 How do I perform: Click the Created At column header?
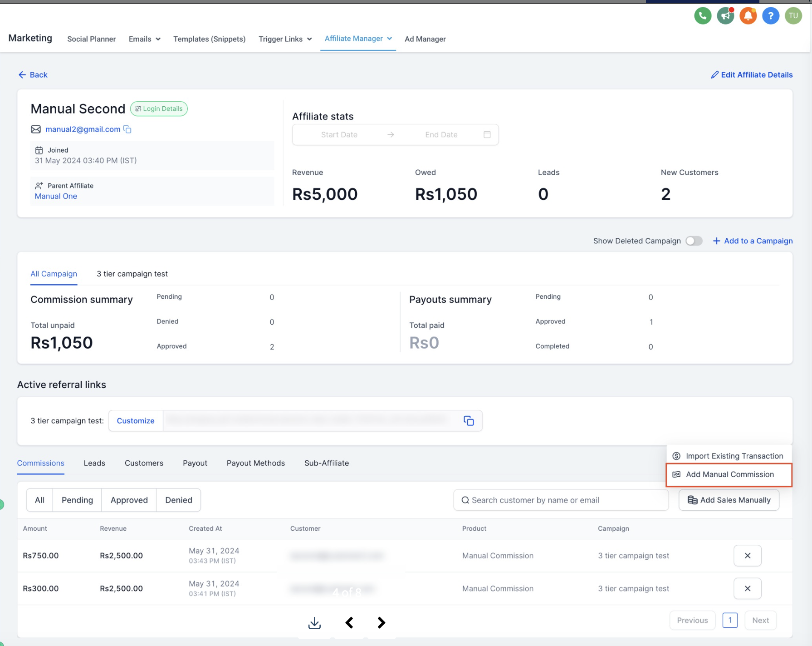pos(205,528)
